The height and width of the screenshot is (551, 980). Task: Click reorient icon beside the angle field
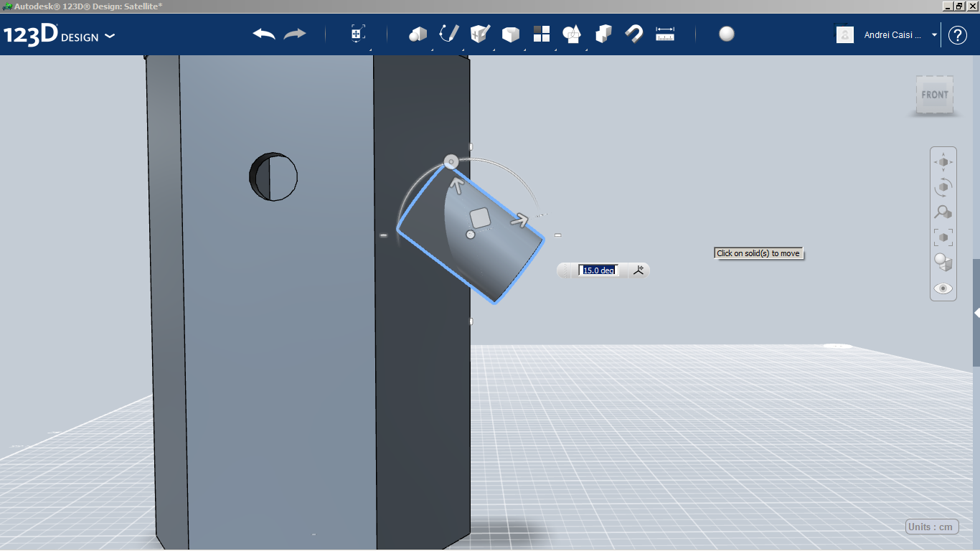click(x=639, y=270)
